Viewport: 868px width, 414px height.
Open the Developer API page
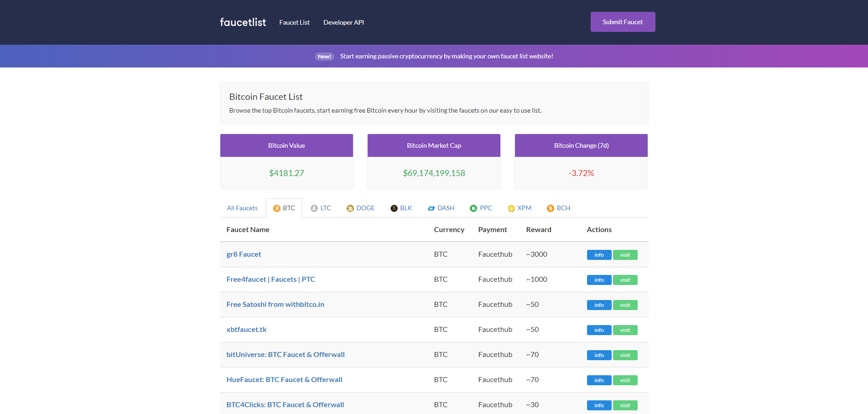pos(343,22)
